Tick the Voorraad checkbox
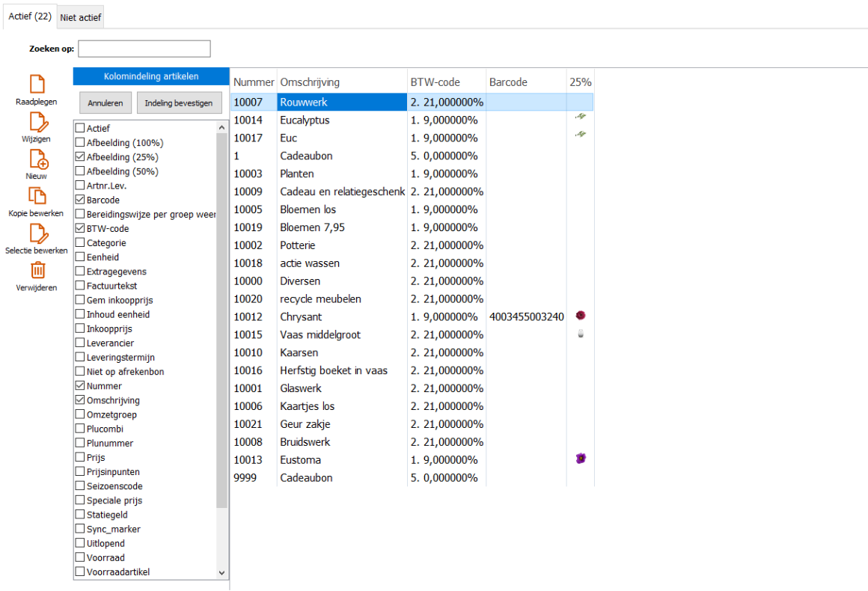The width and height of the screenshot is (868, 591). point(80,558)
